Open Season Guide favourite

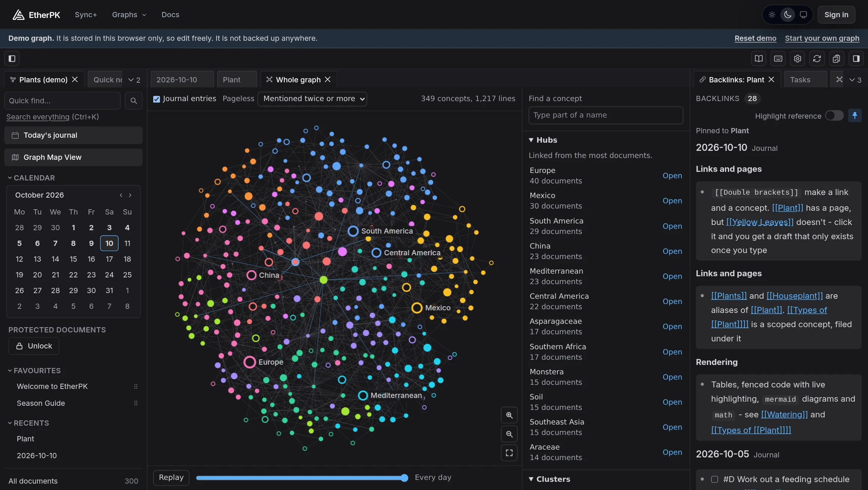[41, 403]
